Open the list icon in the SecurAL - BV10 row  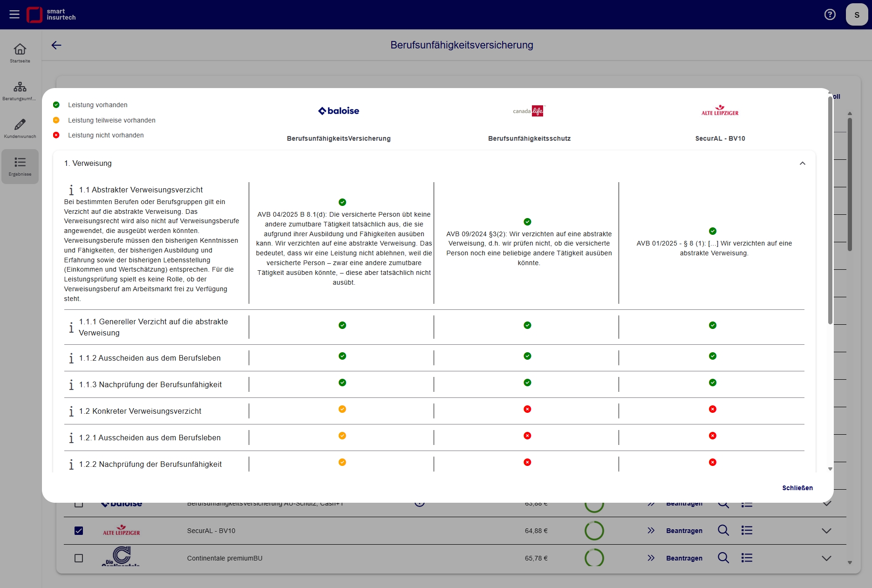click(x=747, y=531)
